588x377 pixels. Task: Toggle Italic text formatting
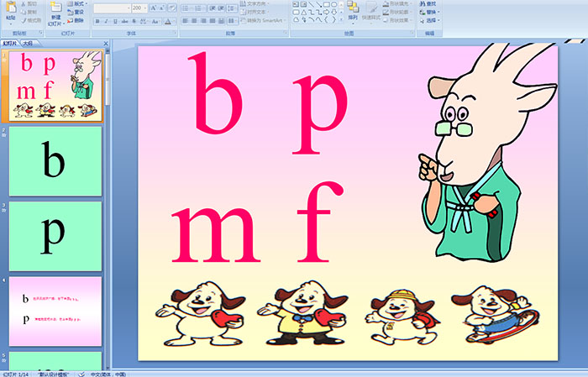pyautogui.click(x=104, y=21)
